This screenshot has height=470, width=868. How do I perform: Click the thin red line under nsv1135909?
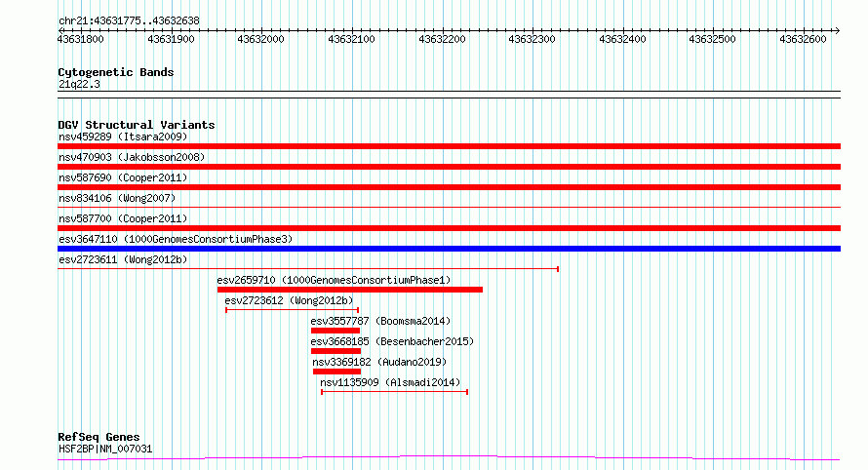tap(395, 392)
